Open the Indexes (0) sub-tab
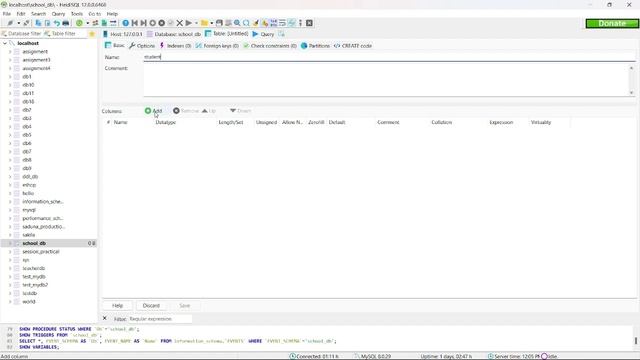This screenshot has width=640, height=360. 176,46
